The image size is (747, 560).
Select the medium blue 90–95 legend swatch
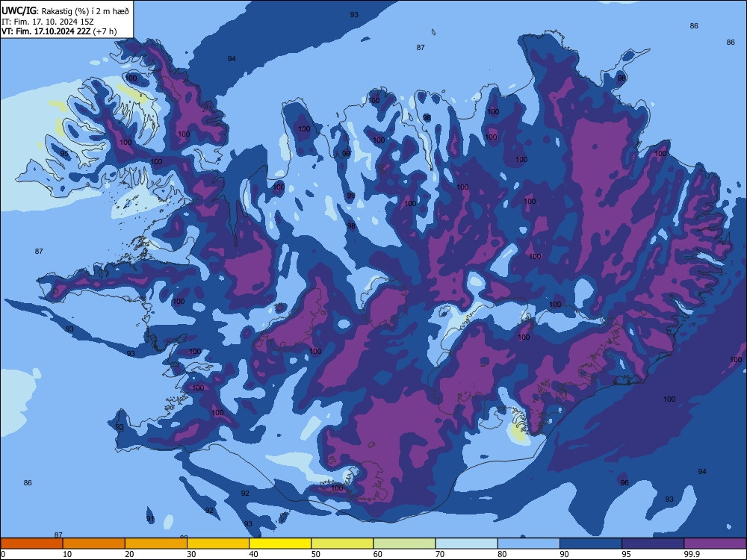(591, 544)
